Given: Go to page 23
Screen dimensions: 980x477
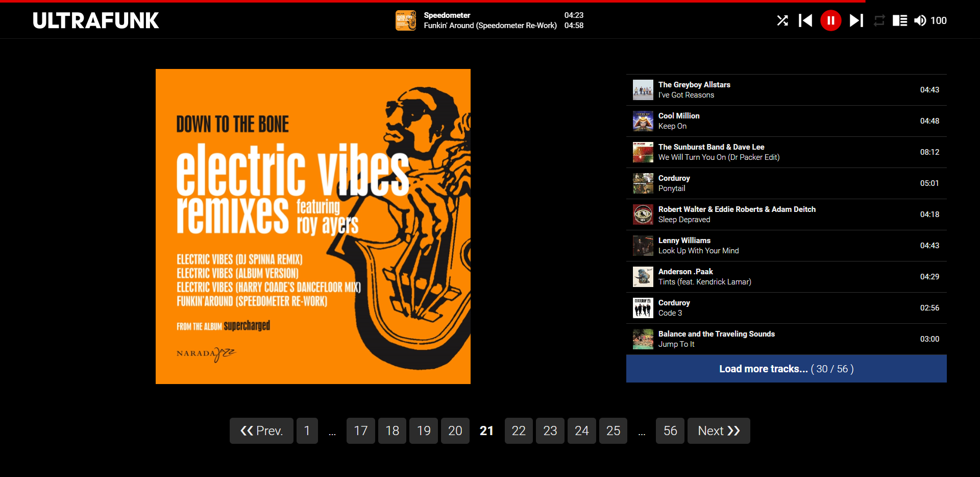Looking at the screenshot, I should pyautogui.click(x=550, y=431).
